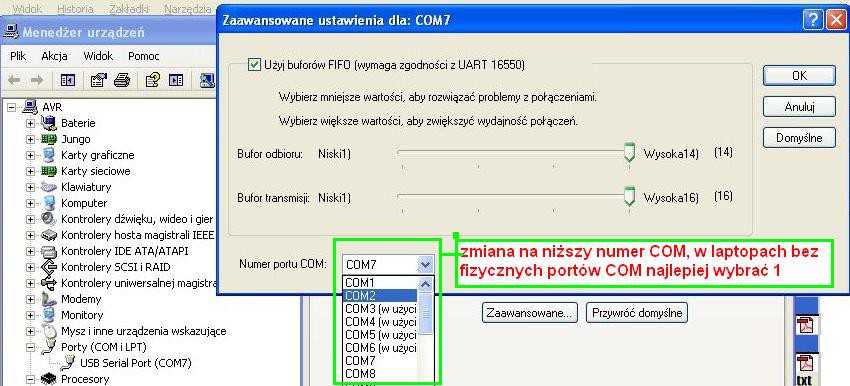Screen dimensions: 850x386
Task: Select COM1 in the port list
Action: [x=380, y=283]
